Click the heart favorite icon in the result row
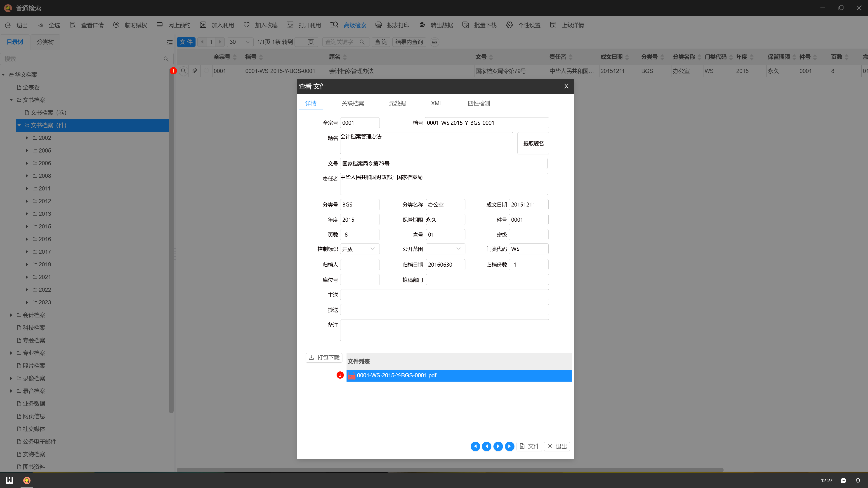Viewport: 868px width, 488px height. tap(206, 71)
